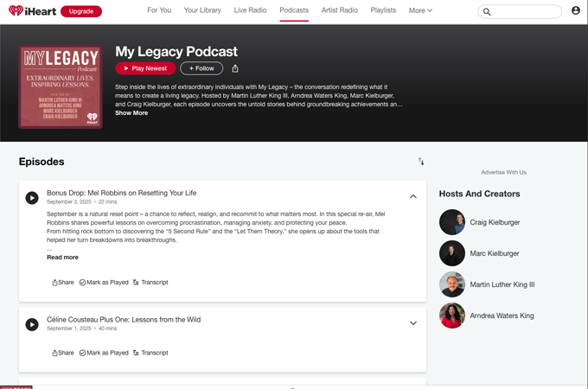Image resolution: width=588 pixels, height=389 pixels.
Task: Click the search input field
Action: tap(520, 11)
